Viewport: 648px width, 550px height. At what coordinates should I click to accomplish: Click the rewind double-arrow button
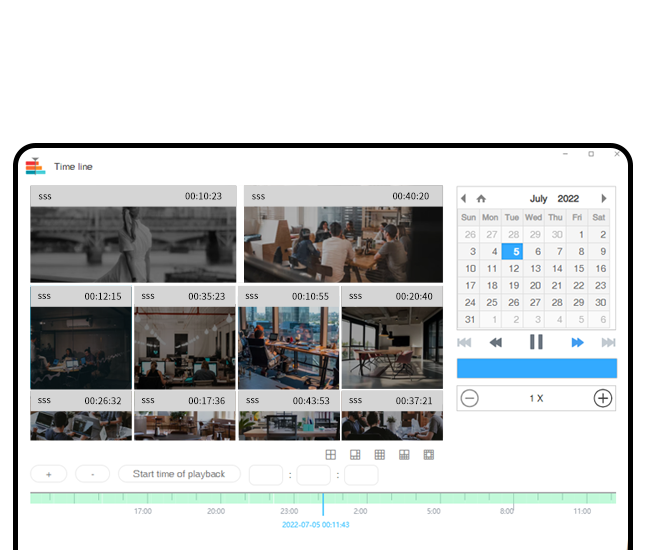click(x=495, y=342)
